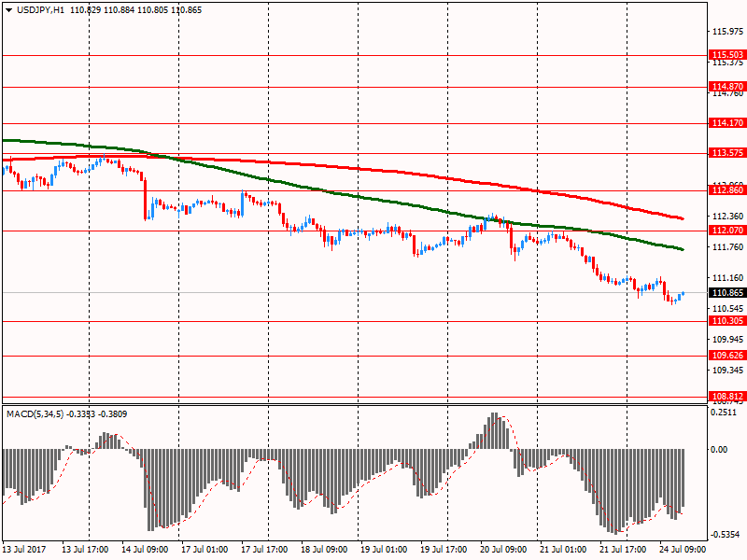Click the 110.545 price scale value
Viewport: 747px width, 560px height.
pos(727,309)
